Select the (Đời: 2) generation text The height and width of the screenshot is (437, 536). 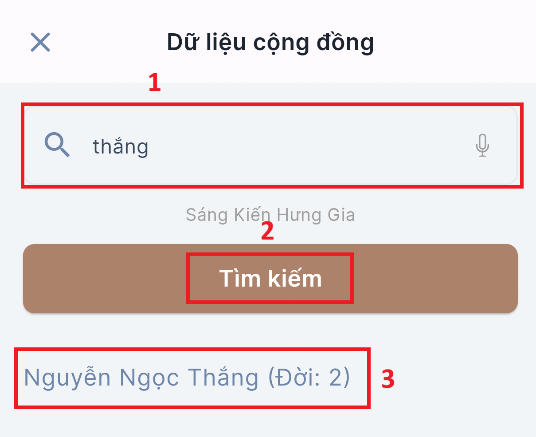tap(309, 378)
